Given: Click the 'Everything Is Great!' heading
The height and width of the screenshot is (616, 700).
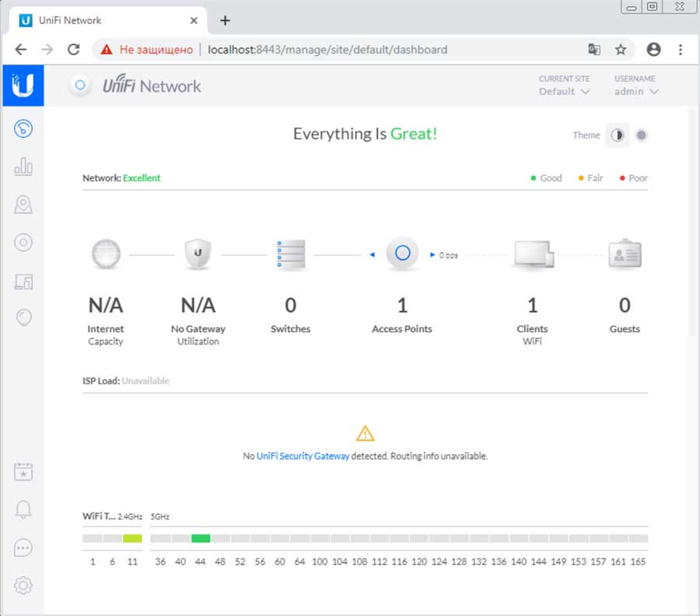Looking at the screenshot, I should click(366, 134).
